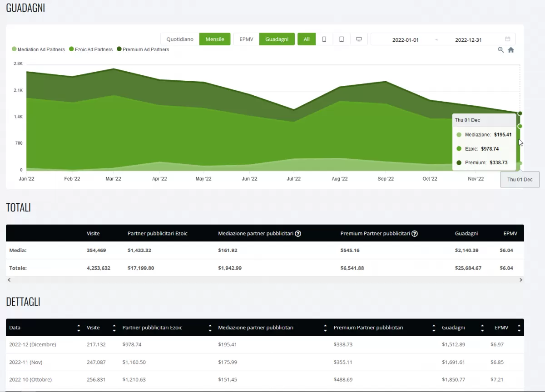Toggle Mediation Ad Partners legend series
545x392 pixels.
coord(38,49)
